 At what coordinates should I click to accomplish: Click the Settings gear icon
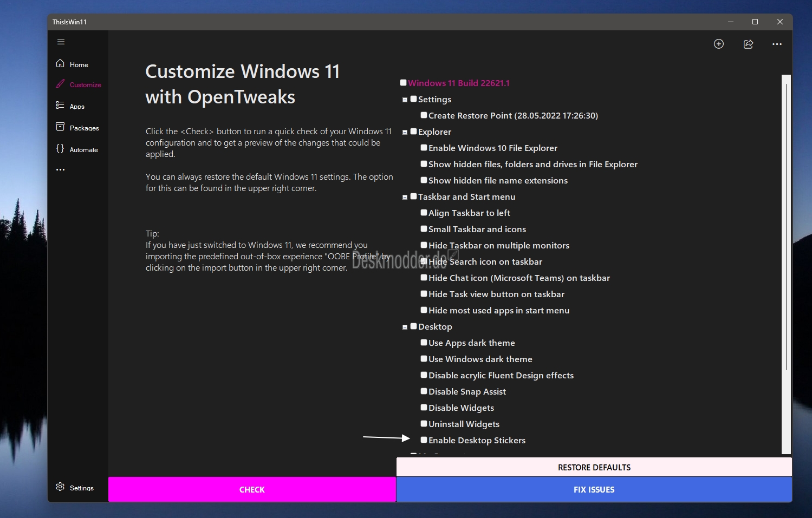60,487
